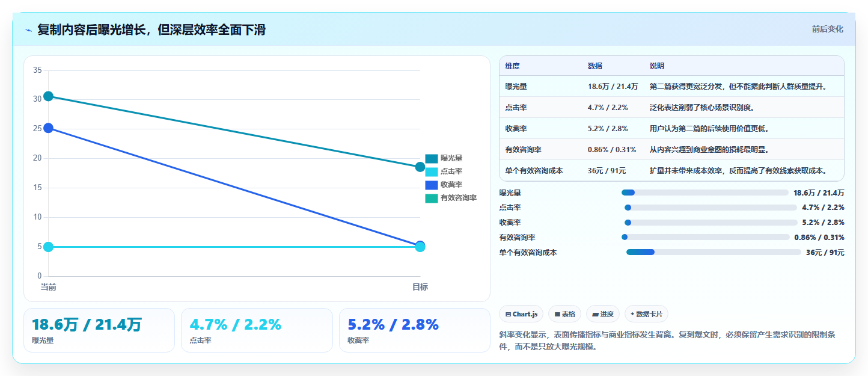Screen dimensions: 868x376
Task: Click the 数据 column header in the table
Action: pos(595,66)
